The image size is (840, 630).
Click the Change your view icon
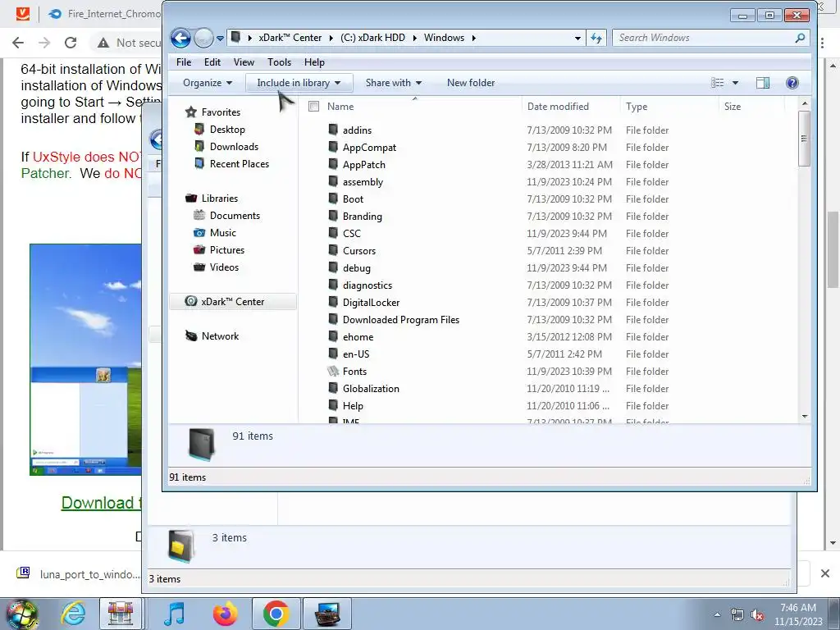tap(717, 83)
